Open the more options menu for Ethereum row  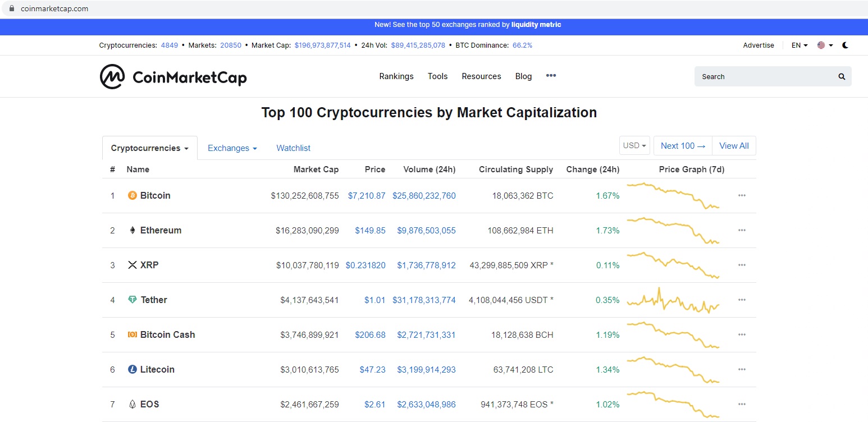tap(742, 230)
